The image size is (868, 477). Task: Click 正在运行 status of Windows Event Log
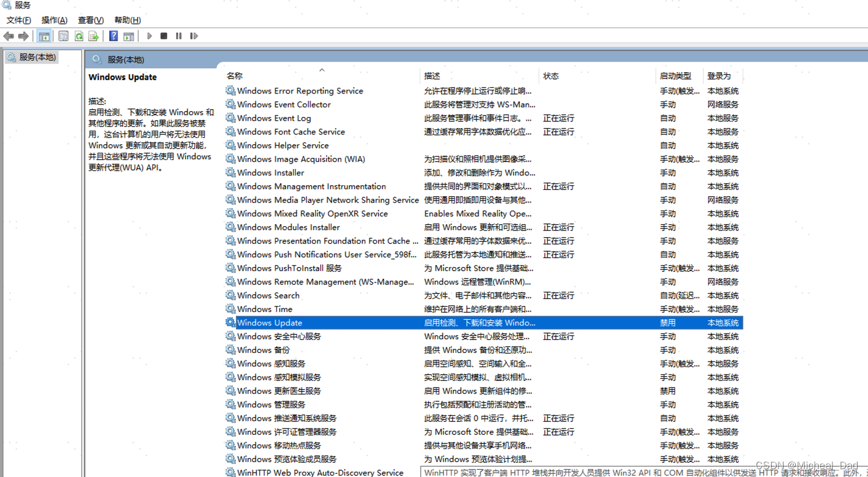tap(559, 118)
